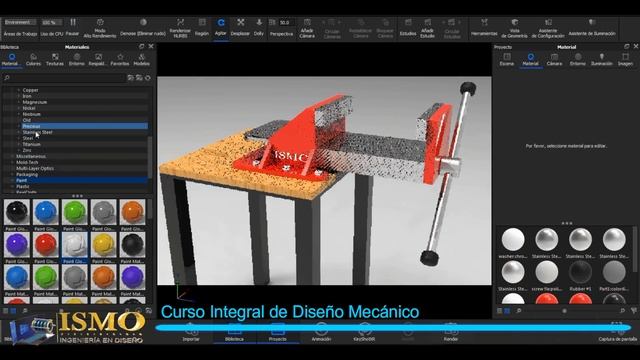Switch to library Texturas tab
The image size is (640, 360).
55,60
